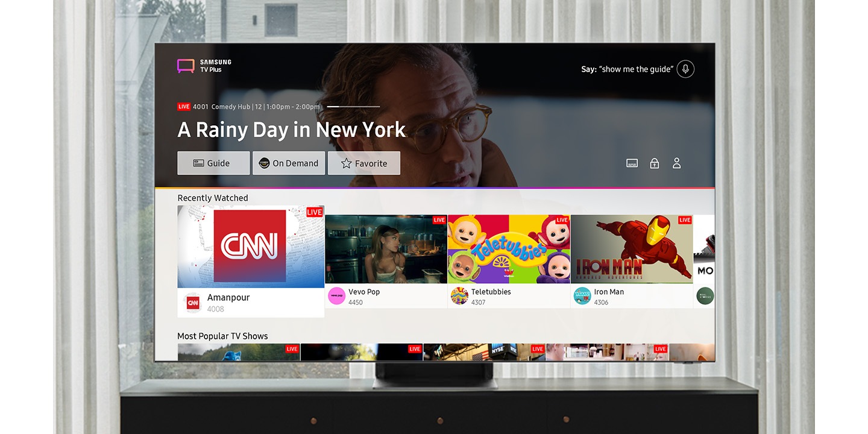Select the Teletubbies show thumbnail
Image resolution: width=868 pixels, height=434 pixels.
tap(509, 249)
